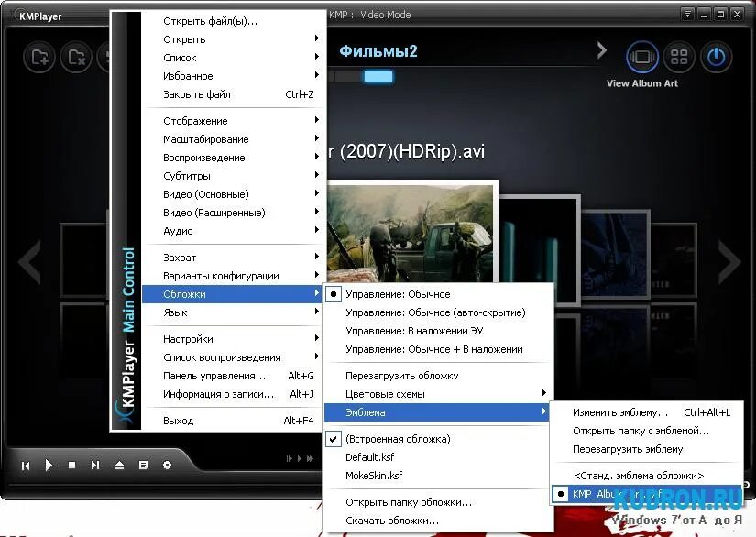This screenshot has width=756, height=537.
Task: Click the playback speed arrows near the seek bar
Action: pyautogui.click(x=300, y=458)
